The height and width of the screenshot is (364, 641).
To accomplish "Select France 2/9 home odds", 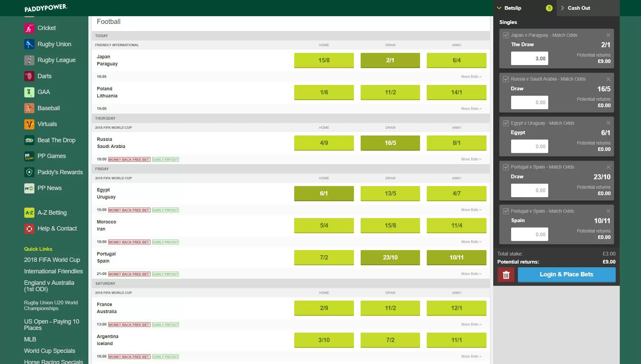I will (x=324, y=308).
